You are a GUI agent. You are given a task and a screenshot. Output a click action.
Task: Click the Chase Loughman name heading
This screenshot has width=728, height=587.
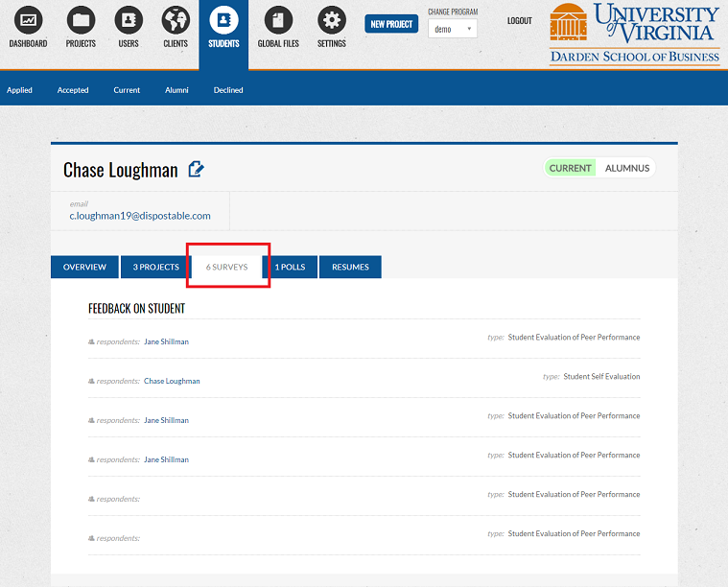[121, 170]
